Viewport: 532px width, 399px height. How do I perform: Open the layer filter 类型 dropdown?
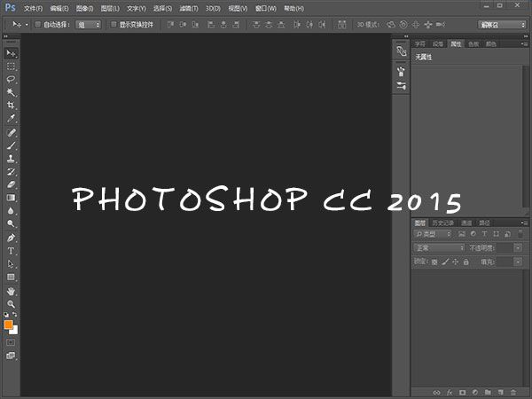tap(433, 234)
